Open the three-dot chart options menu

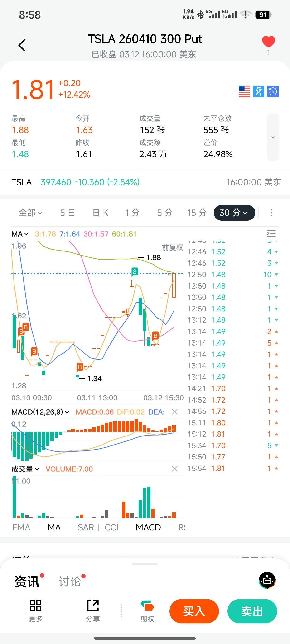[x=271, y=213]
